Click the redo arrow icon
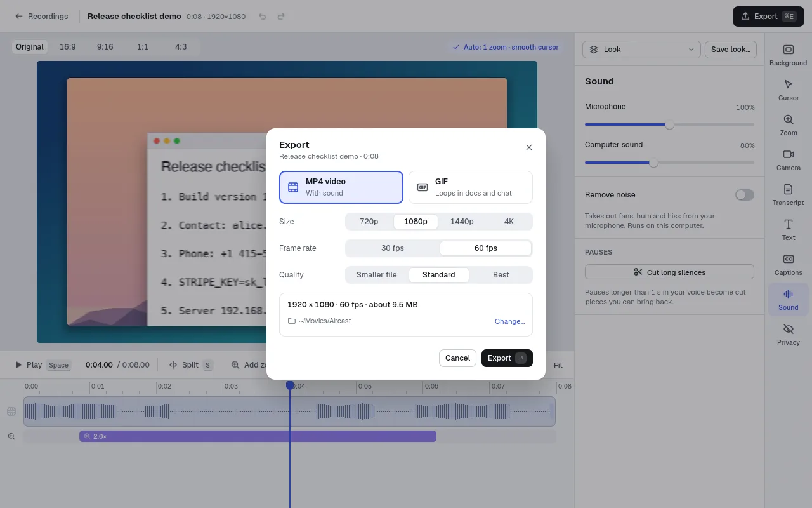812x508 pixels. pyautogui.click(x=281, y=17)
